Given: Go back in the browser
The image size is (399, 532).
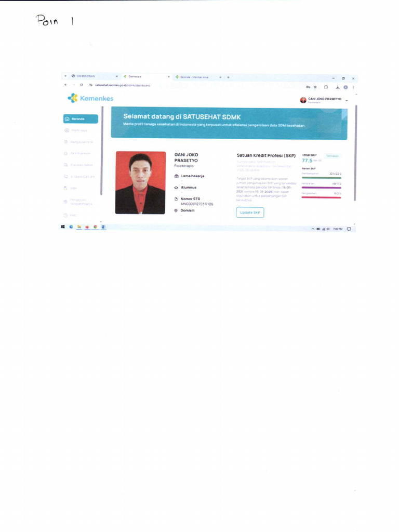Looking at the screenshot, I should point(65,85).
